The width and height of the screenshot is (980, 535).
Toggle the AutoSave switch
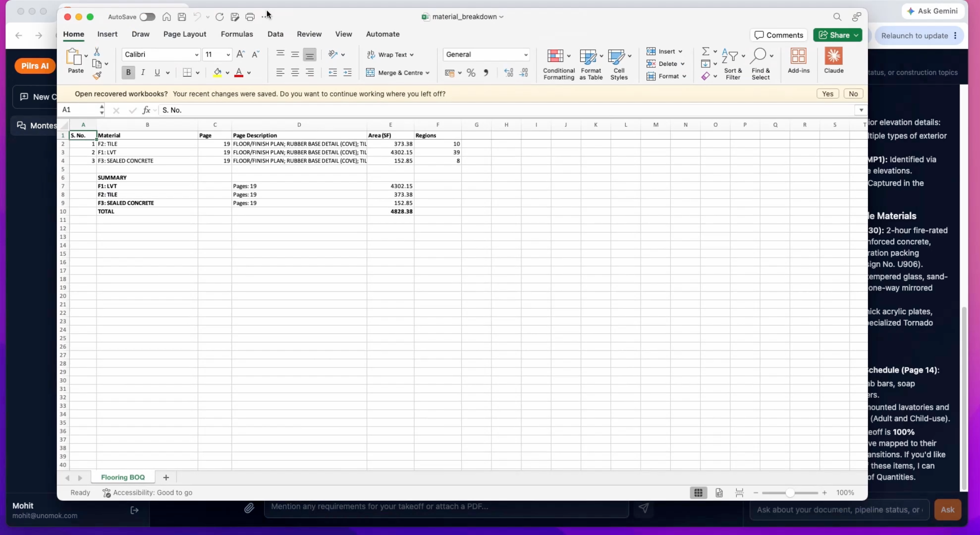[147, 17]
